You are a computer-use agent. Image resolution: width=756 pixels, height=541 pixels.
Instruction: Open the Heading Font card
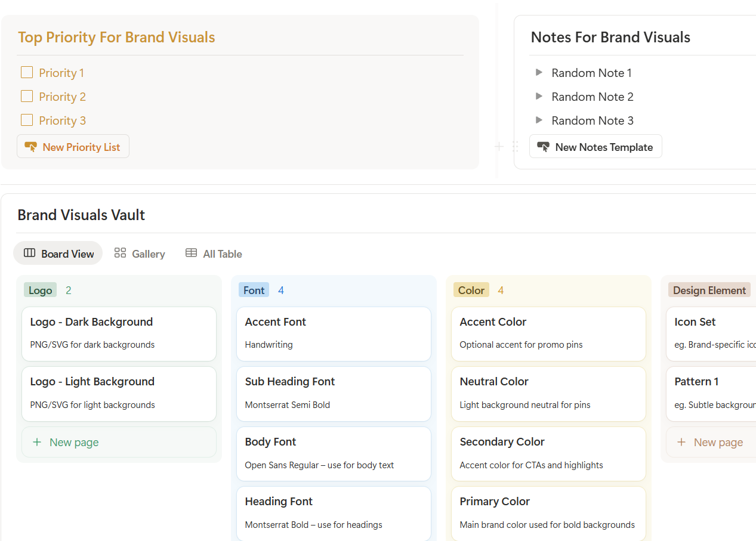pos(334,512)
